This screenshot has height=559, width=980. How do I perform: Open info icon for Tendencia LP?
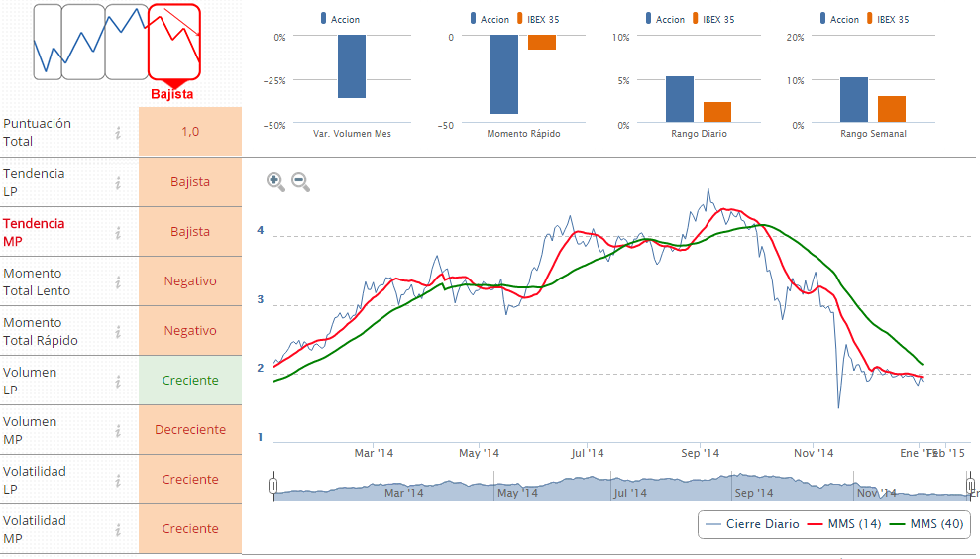pyautogui.click(x=118, y=182)
